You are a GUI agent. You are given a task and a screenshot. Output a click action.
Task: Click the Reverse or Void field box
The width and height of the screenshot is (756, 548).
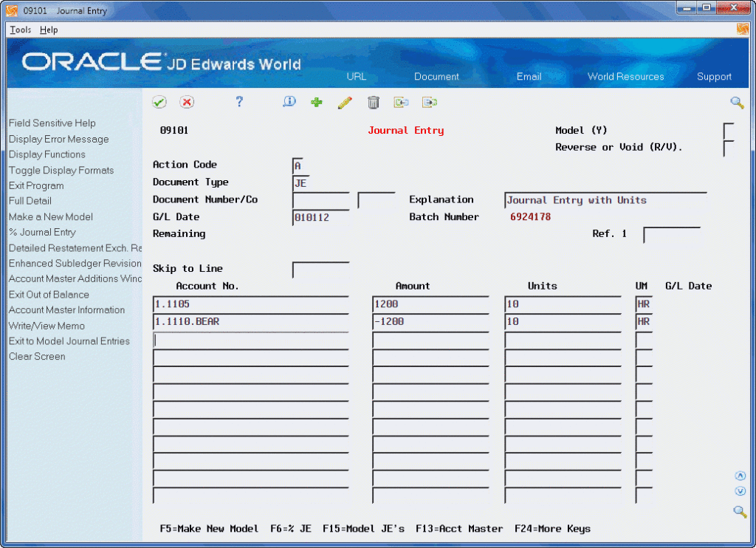point(729,148)
